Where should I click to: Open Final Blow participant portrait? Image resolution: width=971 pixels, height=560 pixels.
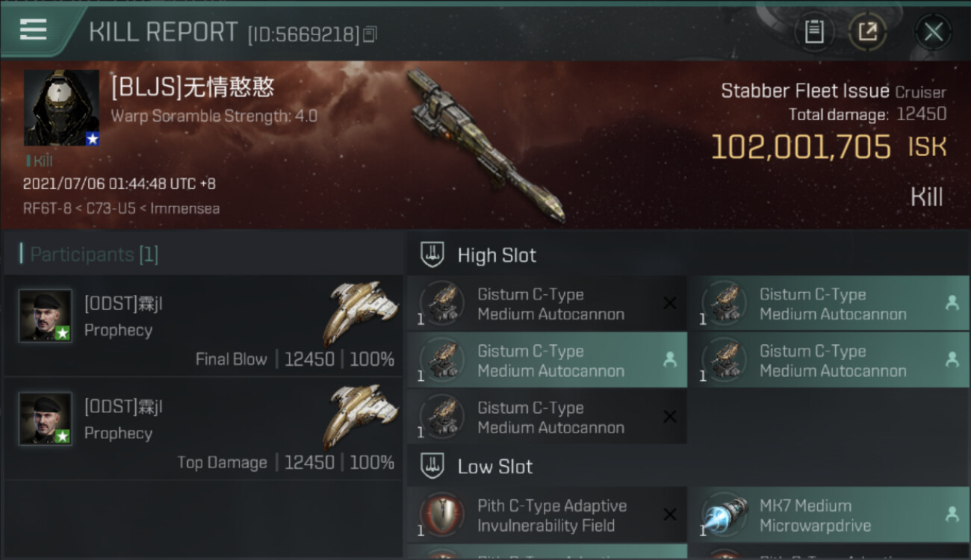click(46, 316)
